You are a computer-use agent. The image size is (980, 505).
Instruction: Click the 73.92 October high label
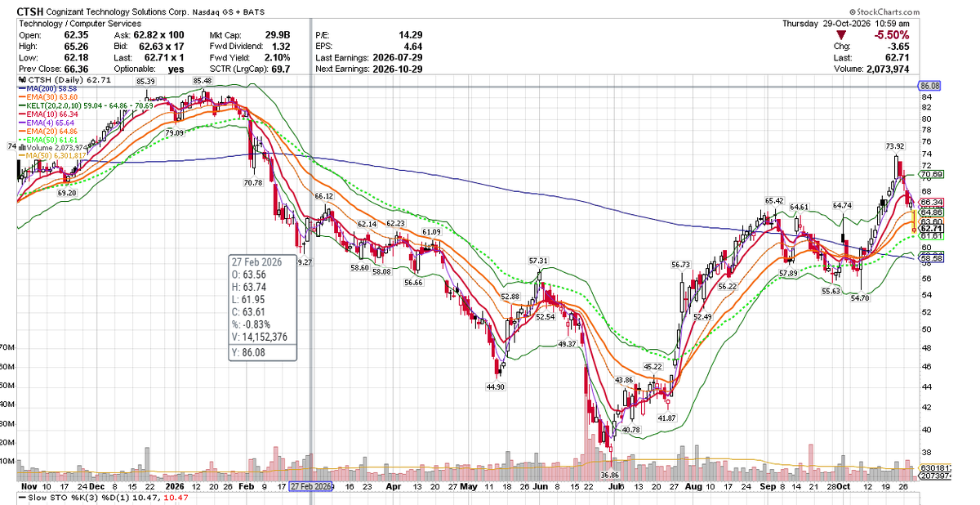click(896, 146)
